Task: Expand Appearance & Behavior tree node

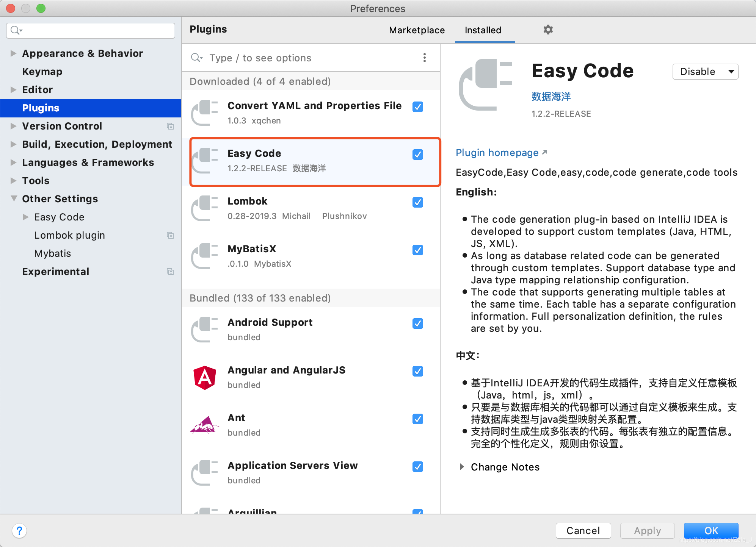Action: click(x=13, y=53)
